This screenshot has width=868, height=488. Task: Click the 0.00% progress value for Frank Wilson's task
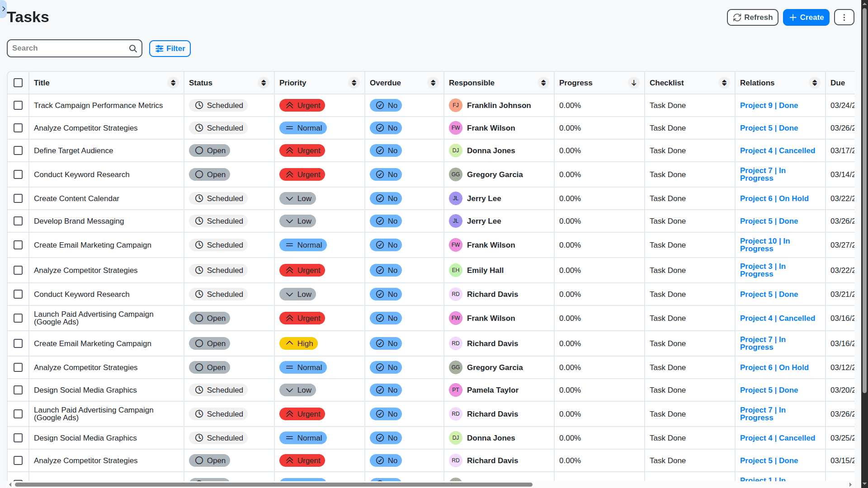(570, 128)
